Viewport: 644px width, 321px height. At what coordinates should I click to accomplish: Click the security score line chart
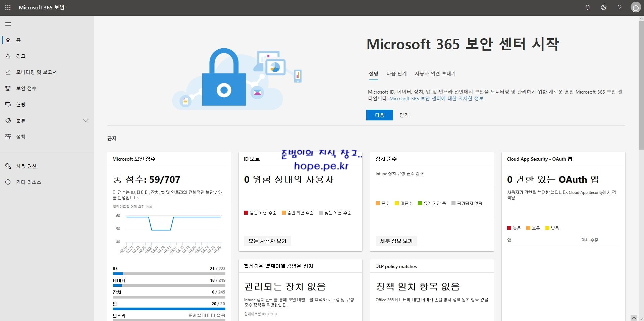169,233
